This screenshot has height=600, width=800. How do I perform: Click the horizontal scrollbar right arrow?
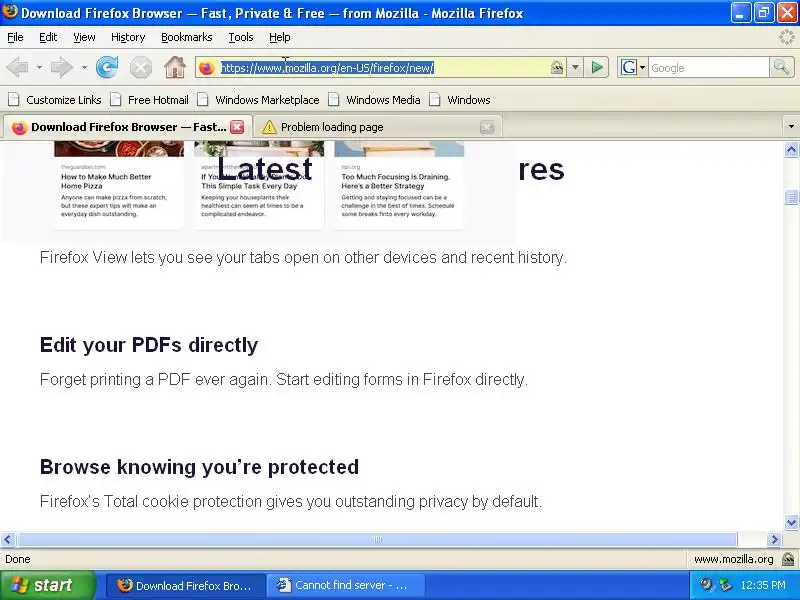(x=774, y=539)
